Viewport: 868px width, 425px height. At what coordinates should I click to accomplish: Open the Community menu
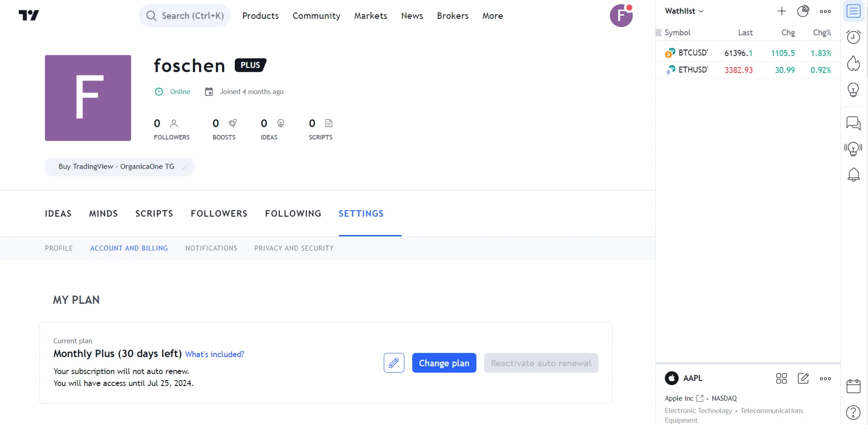pyautogui.click(x=316, y=16)
